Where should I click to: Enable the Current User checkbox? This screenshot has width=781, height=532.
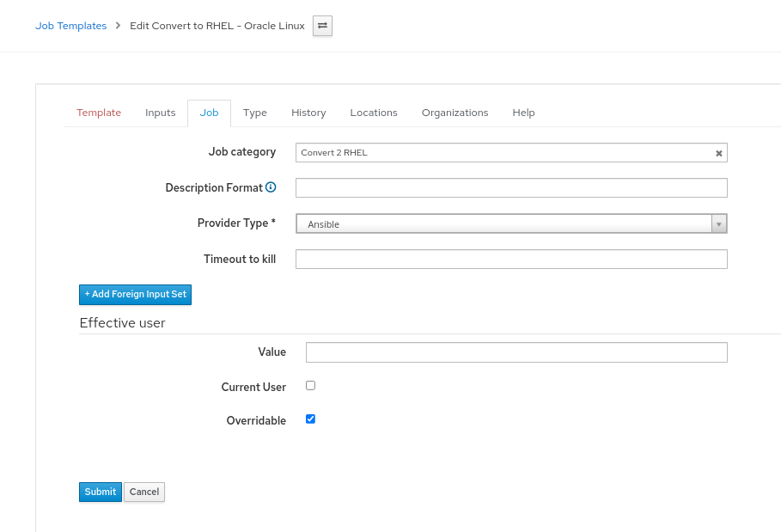click(x=311, y=386)
